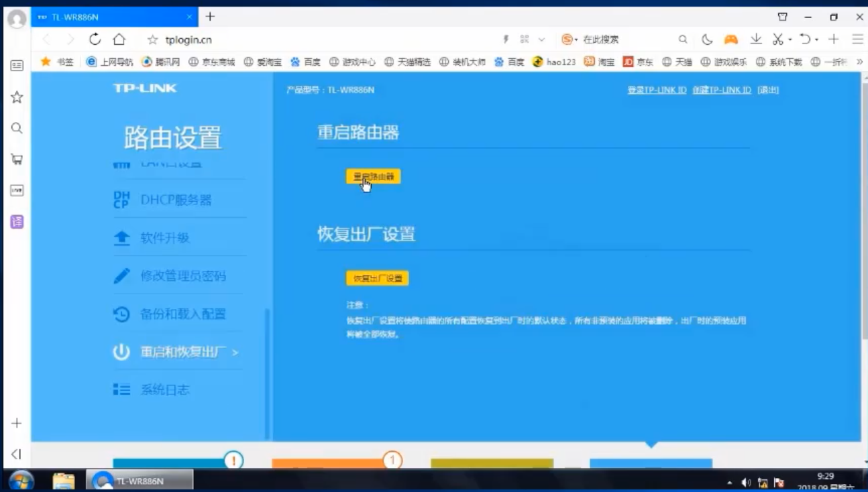Open the purple translate sidebar icon

tap(17, 222)
